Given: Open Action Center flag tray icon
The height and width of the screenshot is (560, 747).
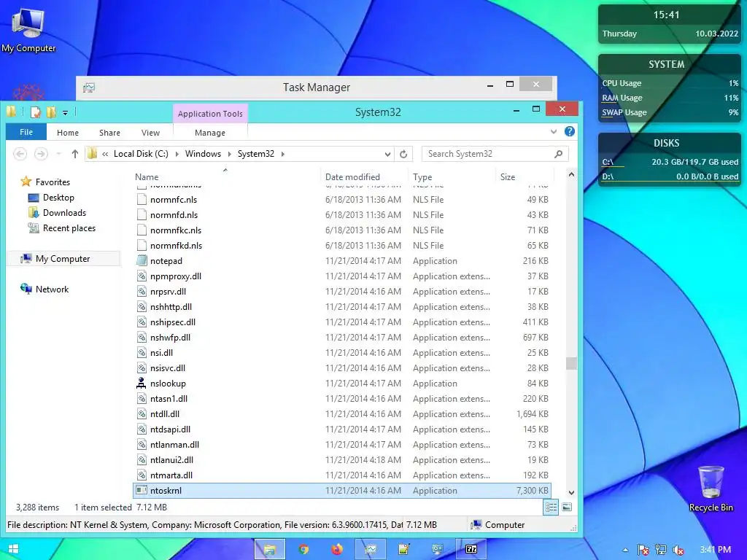Looking at the screenshot, I should pyautogui.click(x=643, y=550).
